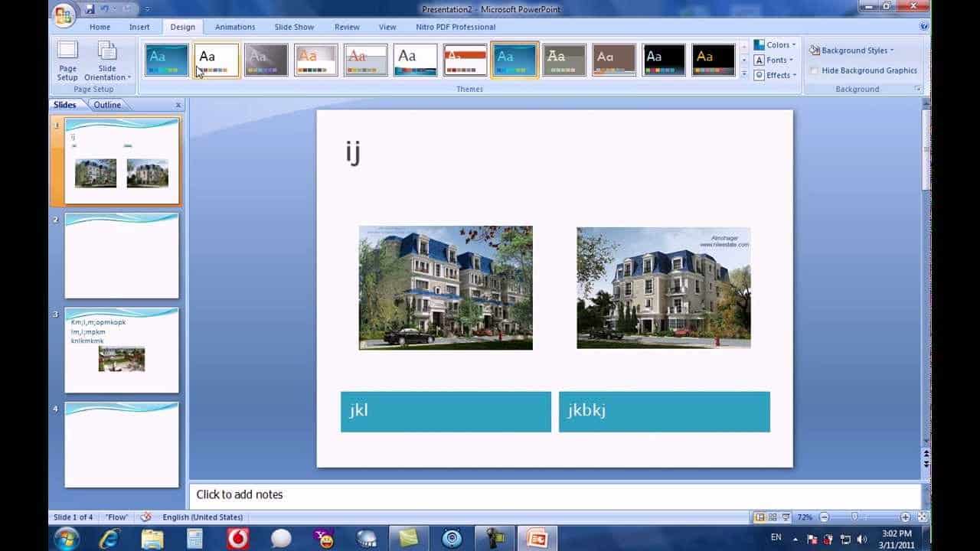The width and height of the screenshot is (980, 551).
Task: Click to add notes area
Action: (555, 495)
